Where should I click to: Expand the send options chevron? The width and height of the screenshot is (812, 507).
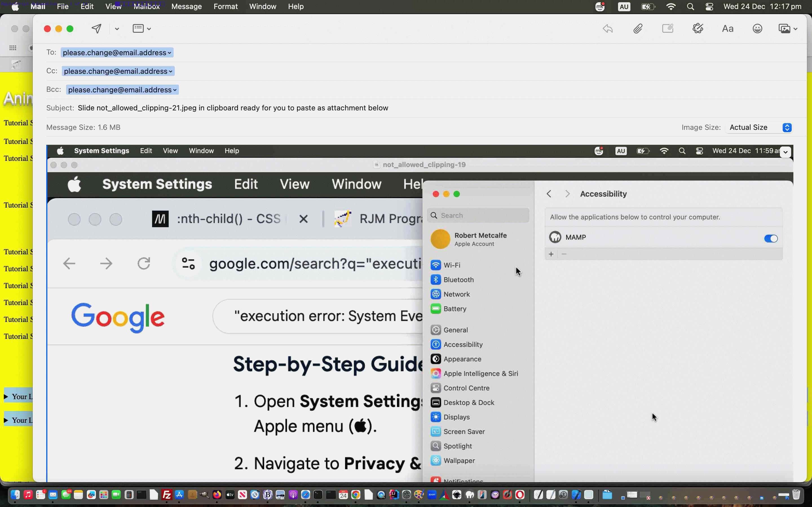tap(117, 29)
